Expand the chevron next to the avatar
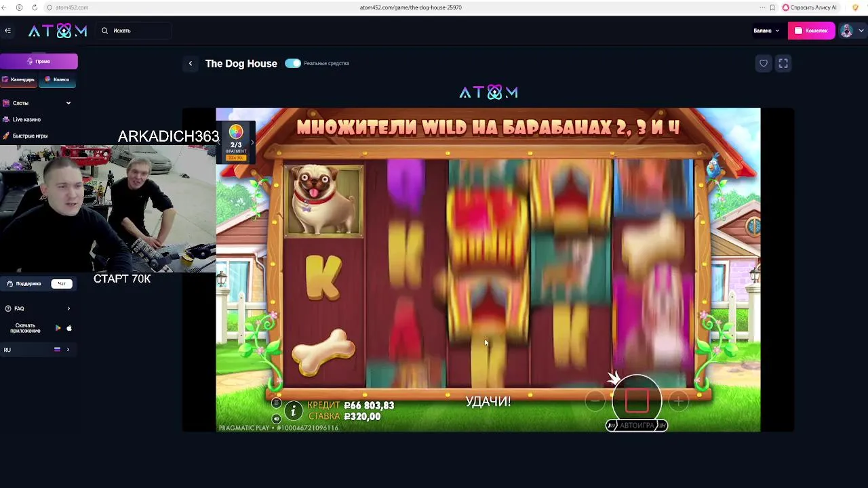Screen dimensions: 868x488 coord(861,30)
